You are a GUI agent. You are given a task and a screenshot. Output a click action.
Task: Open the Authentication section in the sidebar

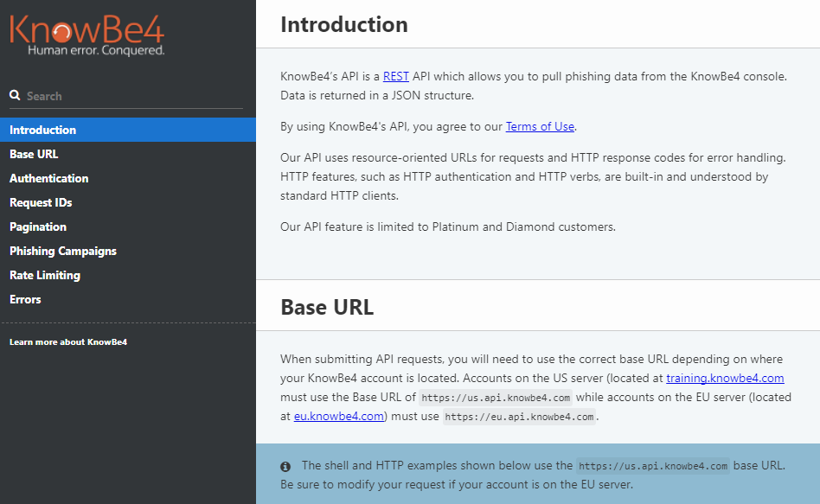click(49, 178)
